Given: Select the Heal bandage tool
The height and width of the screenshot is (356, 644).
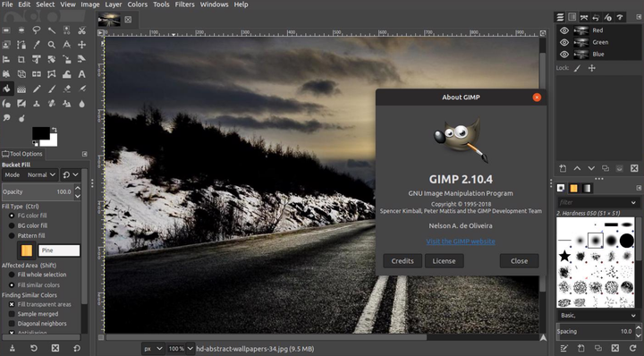Looking at the screenshot, I should pyautogui.click(x=52, y=104).
